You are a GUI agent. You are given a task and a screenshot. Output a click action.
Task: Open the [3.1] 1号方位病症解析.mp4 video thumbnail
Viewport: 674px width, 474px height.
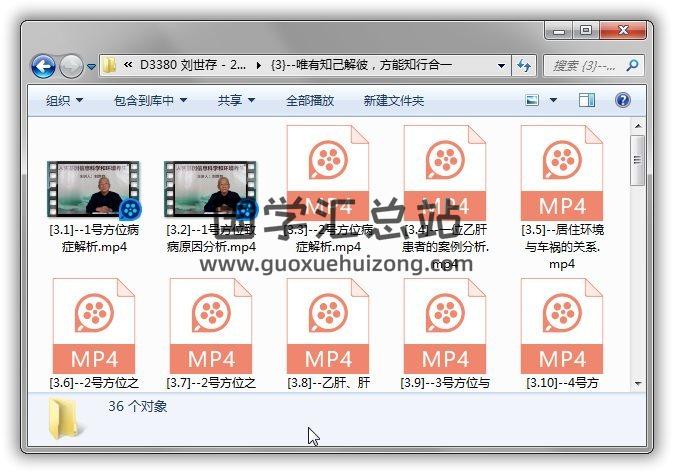93,190
